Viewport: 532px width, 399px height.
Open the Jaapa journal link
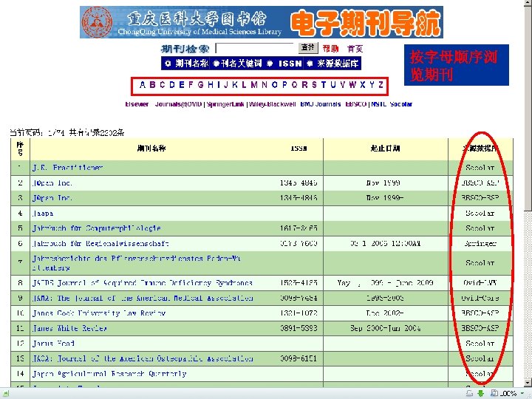click(x=43, y=214)
